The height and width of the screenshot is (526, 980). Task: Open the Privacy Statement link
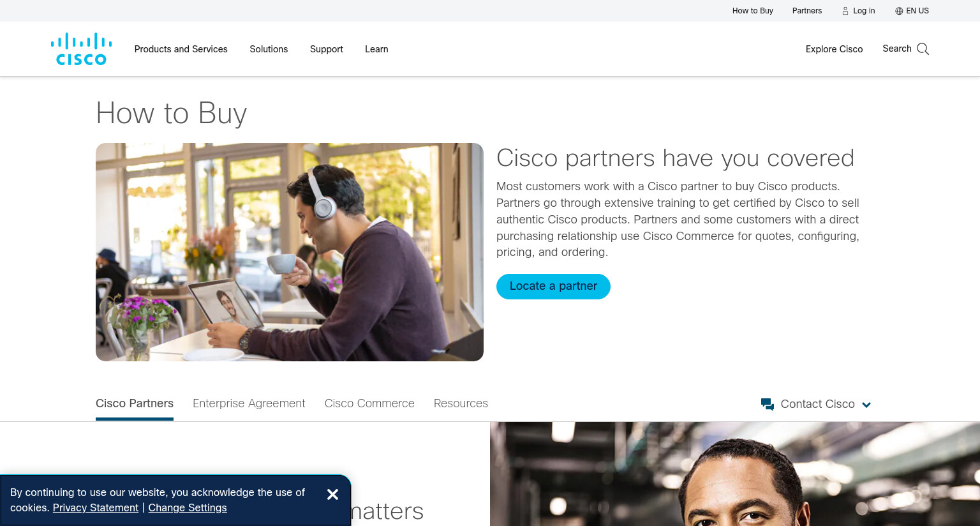tap(96, 508)
